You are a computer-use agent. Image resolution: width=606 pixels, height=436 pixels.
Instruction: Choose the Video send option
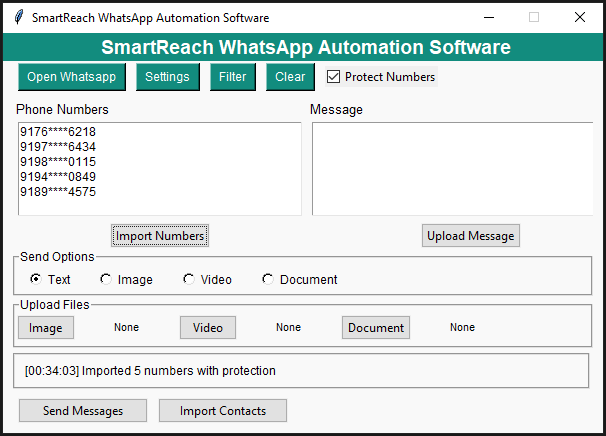coord(189,279)
